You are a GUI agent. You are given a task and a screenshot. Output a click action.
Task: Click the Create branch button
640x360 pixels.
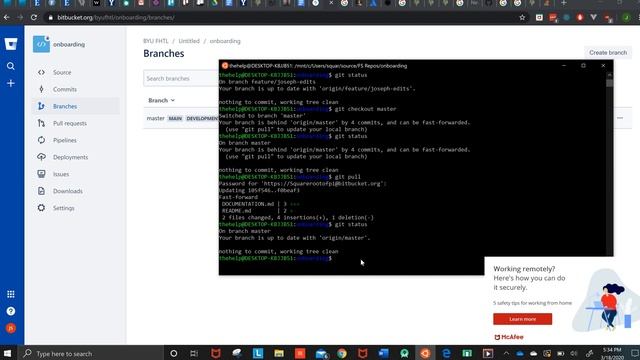(608, 53)
